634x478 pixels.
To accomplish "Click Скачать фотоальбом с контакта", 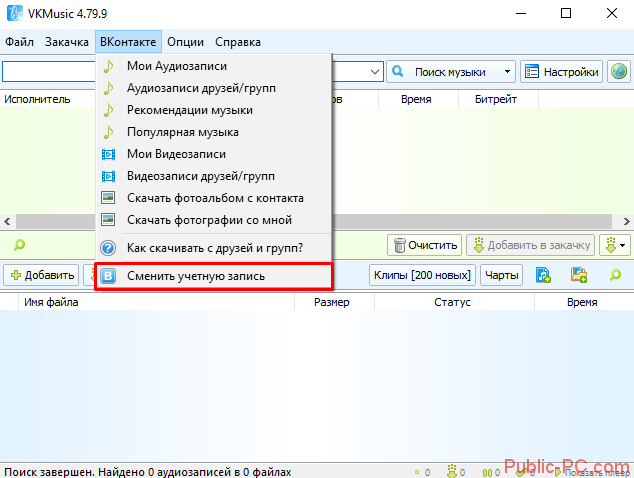I will click(213, 198).
